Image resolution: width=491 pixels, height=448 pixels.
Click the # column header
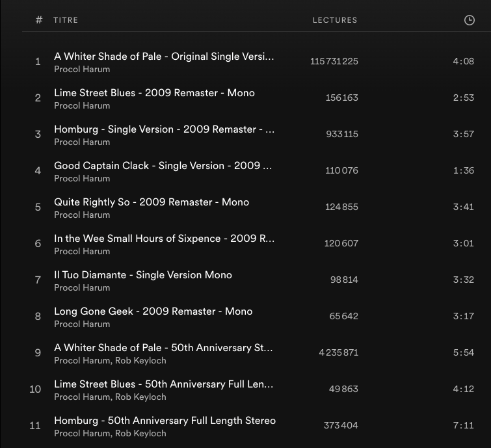click(x=39, y=20)
